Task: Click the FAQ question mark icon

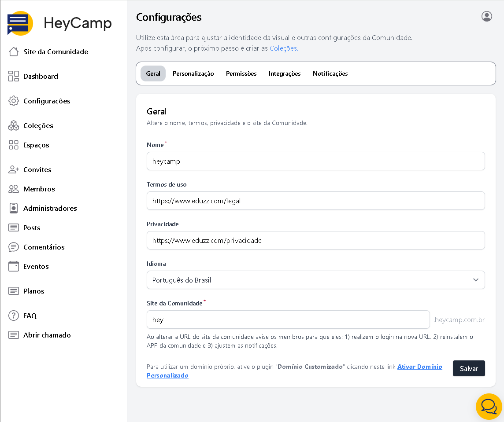Action: pyautogui.click(x=14, y=316)
